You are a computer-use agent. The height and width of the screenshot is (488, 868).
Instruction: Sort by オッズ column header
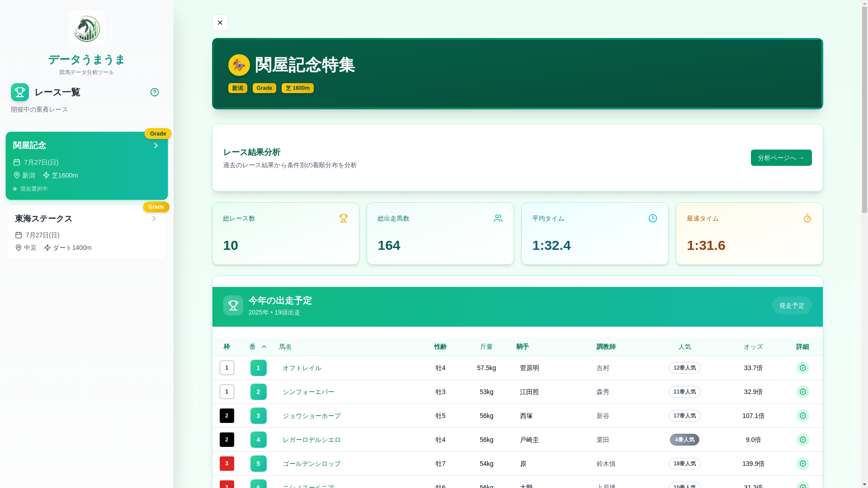[753, 347]
